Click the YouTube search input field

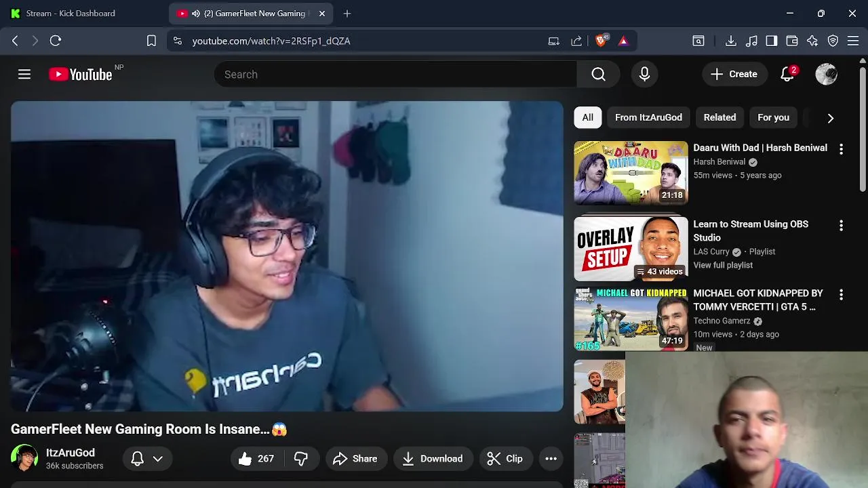tap(395, 75)
